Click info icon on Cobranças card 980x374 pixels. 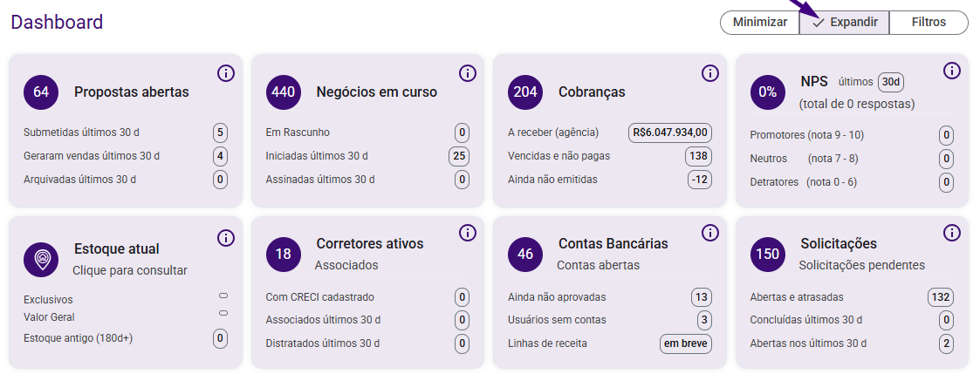tap(709, 73)
